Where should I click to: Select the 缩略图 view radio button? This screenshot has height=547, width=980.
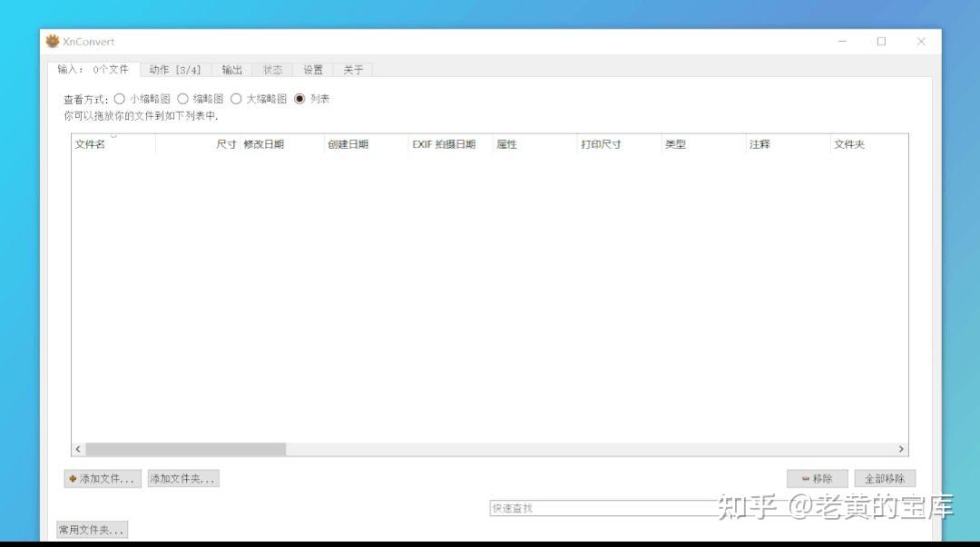pos(182,99)
